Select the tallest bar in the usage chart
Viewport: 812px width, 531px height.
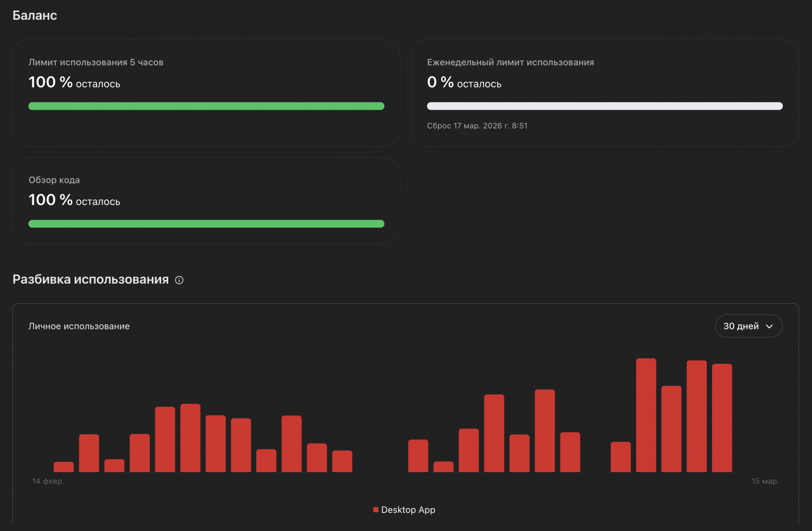point(646,415)
